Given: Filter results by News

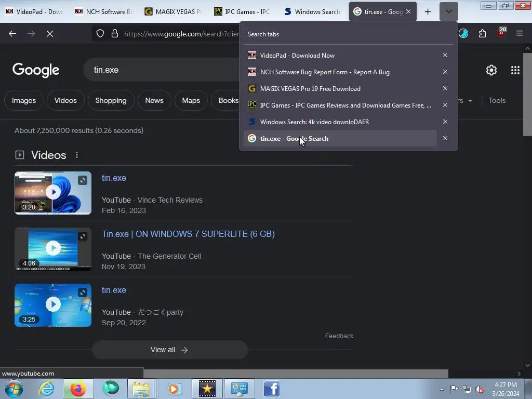Looking at the screenshot, I should coord(154,100).
